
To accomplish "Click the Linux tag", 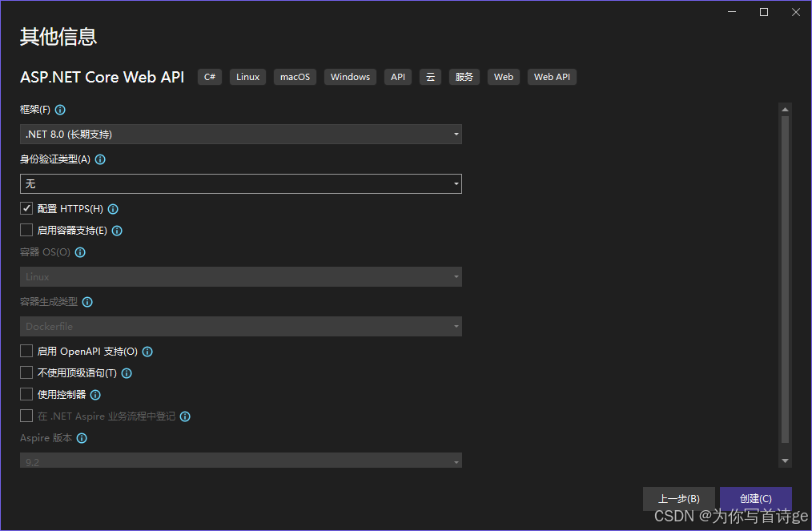I will click(x=247, y=77).
